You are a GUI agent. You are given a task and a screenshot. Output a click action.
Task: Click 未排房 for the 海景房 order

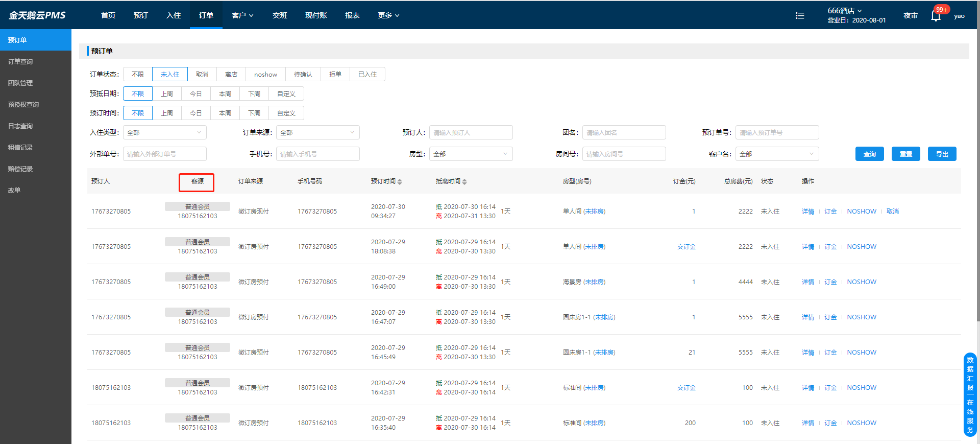click(595, 282)
